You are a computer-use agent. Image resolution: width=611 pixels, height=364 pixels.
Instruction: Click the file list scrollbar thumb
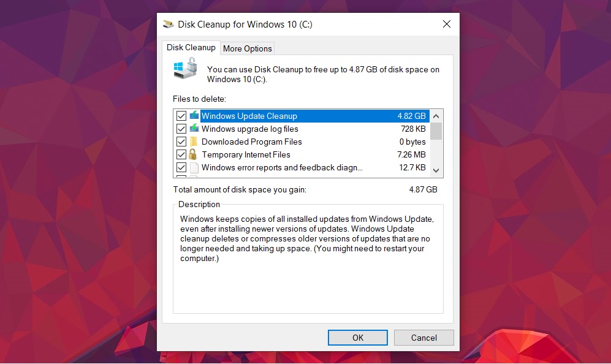click(436, 131)
